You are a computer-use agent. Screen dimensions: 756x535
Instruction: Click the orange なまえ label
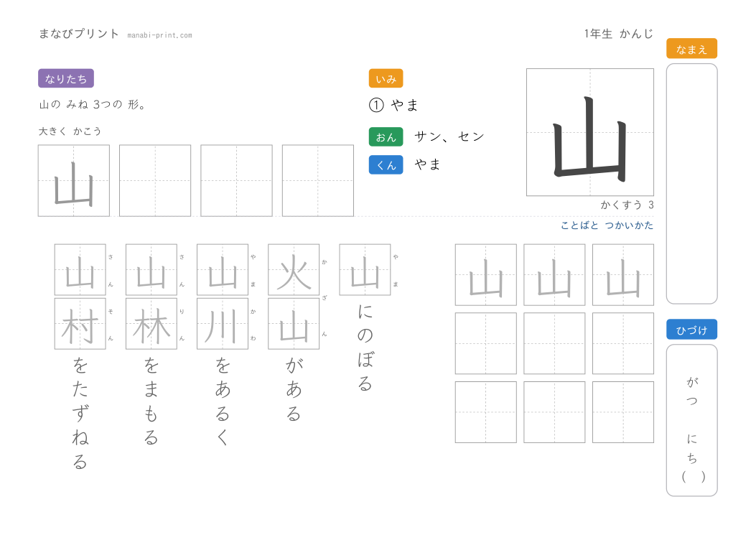click(x=691, y=49)
